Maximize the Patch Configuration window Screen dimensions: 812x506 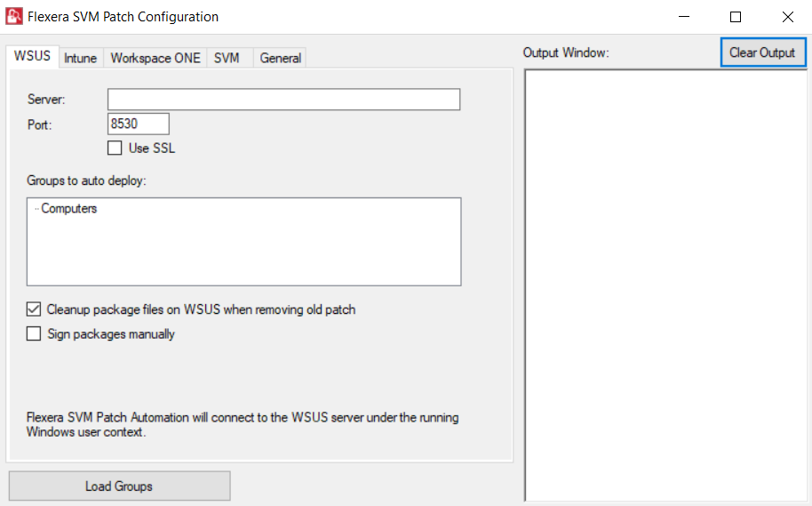736,17
